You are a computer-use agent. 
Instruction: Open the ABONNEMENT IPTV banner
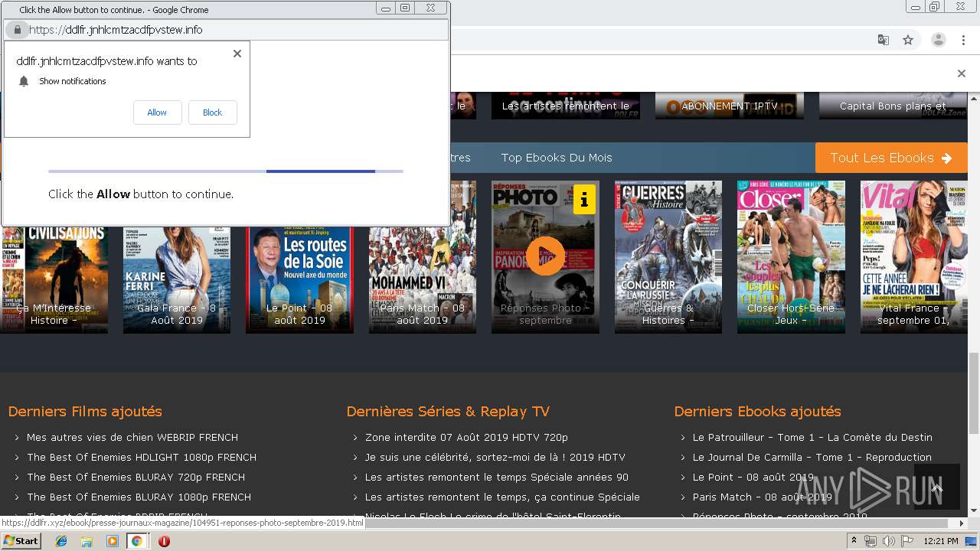(x=730, y=106)
